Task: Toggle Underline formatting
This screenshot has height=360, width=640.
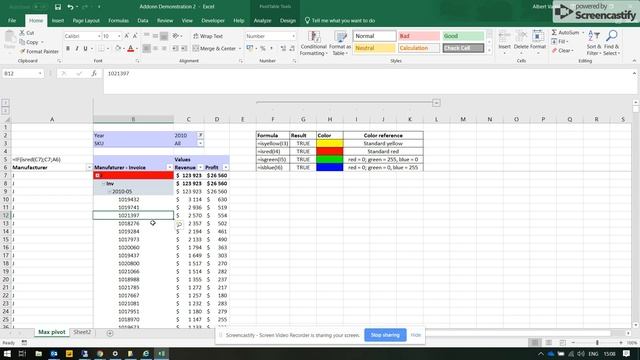Action: pos(85,49)
